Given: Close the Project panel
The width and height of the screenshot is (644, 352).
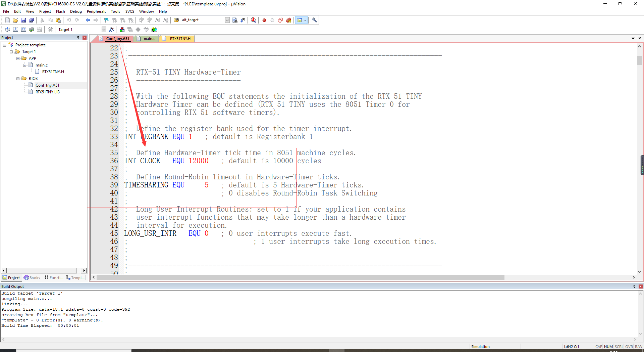Looking at the screenshot, I should coord(85,38).
